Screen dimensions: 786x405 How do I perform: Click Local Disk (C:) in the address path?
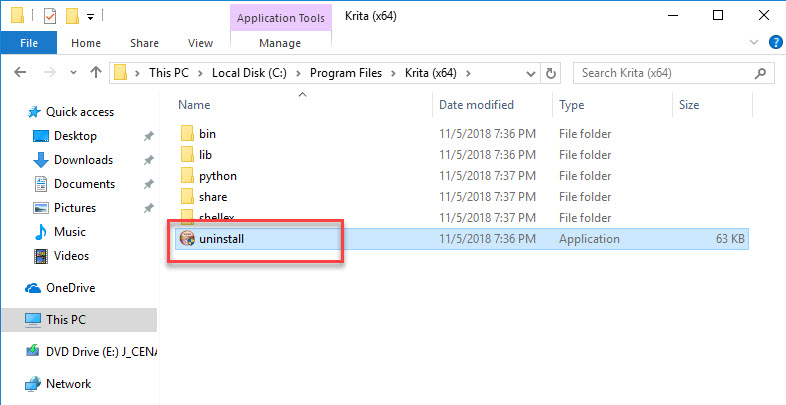click(249, 73)
